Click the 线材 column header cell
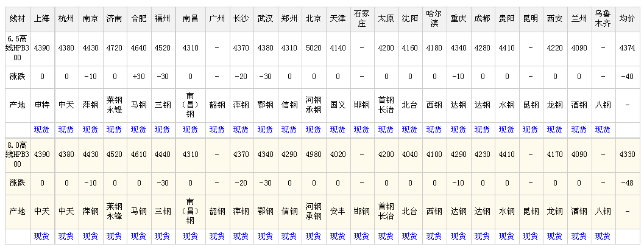The width and height of the screenshot is (644, 250). tap(18, 18)
